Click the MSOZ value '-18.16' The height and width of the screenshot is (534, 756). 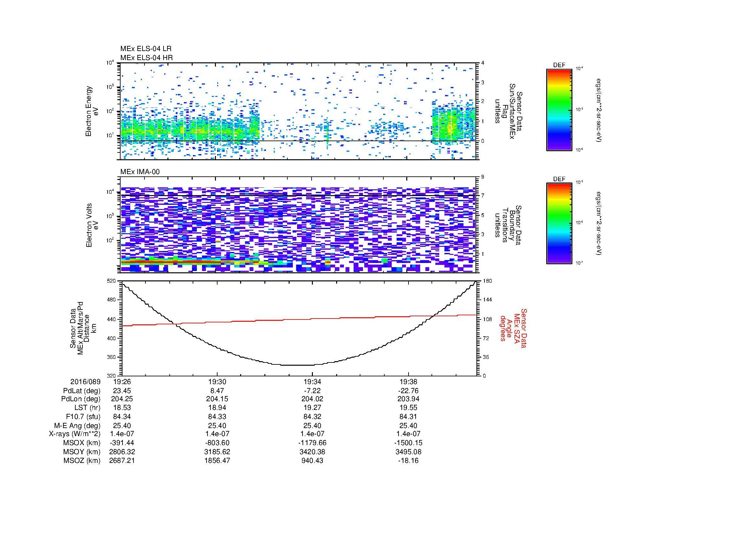408,461
